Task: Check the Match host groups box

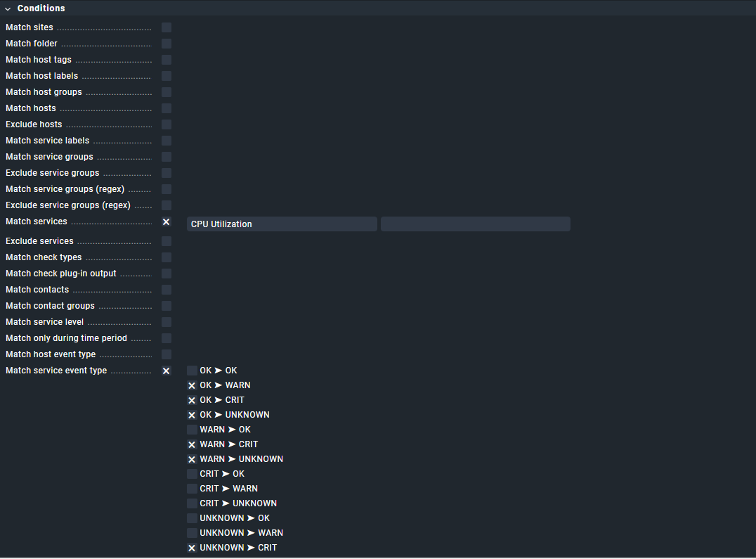Action: tap(167, 92)
